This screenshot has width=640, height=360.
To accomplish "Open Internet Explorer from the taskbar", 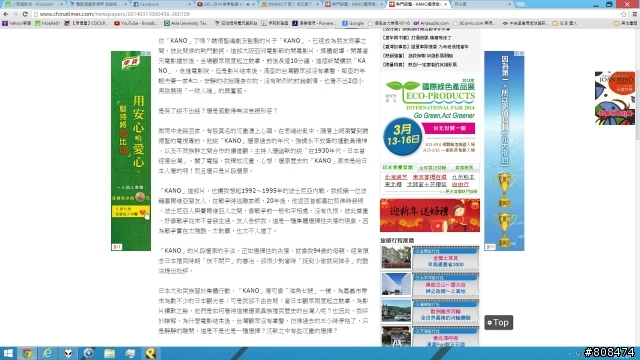I will pyautogui.click(x=48, y=353).
